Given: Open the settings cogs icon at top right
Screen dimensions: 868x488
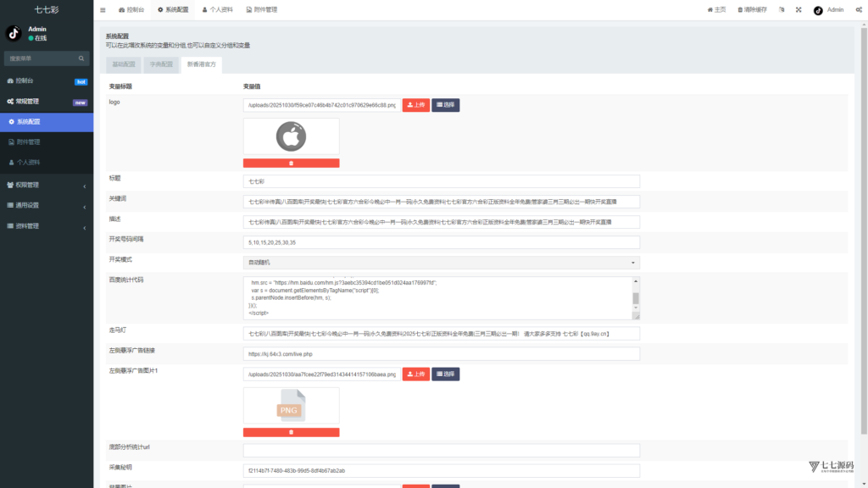Looking at the screenshot, I should pyautogui.click(x=859, y=10).
